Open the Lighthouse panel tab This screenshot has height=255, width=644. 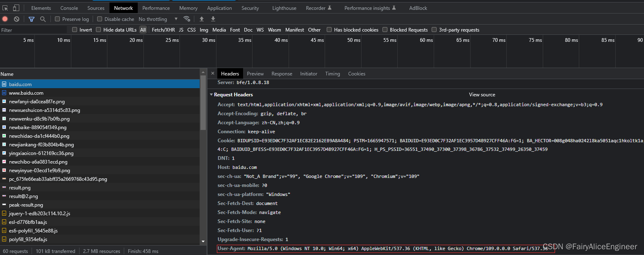coord(284,8)
